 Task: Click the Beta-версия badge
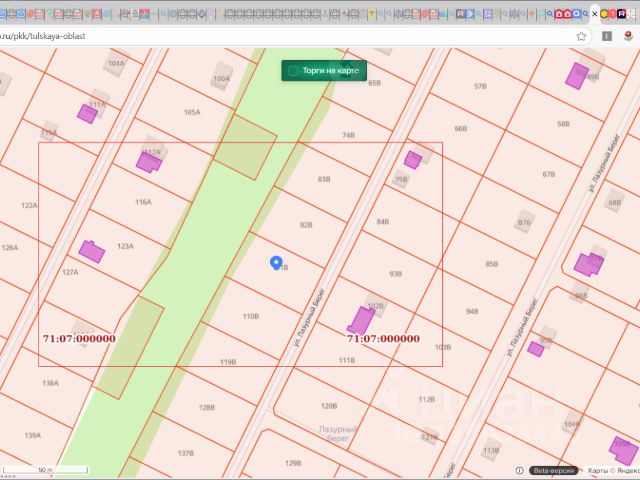[x=553, y=471]
